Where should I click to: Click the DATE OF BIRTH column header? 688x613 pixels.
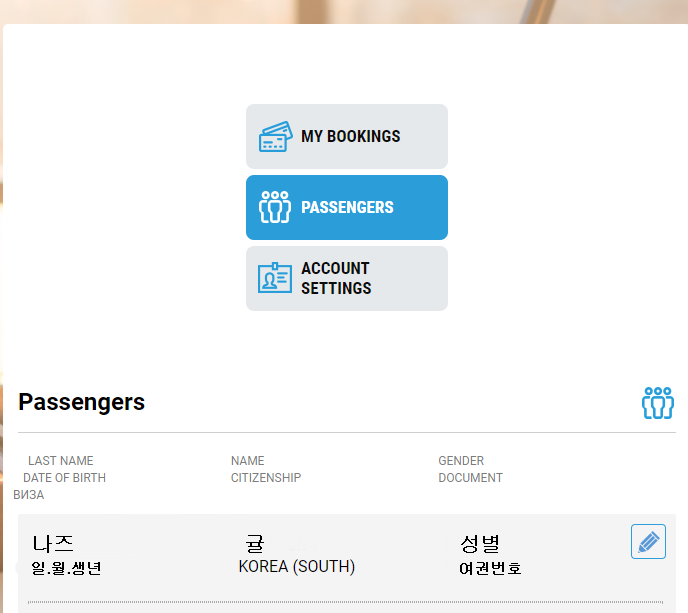pos(64,478)
